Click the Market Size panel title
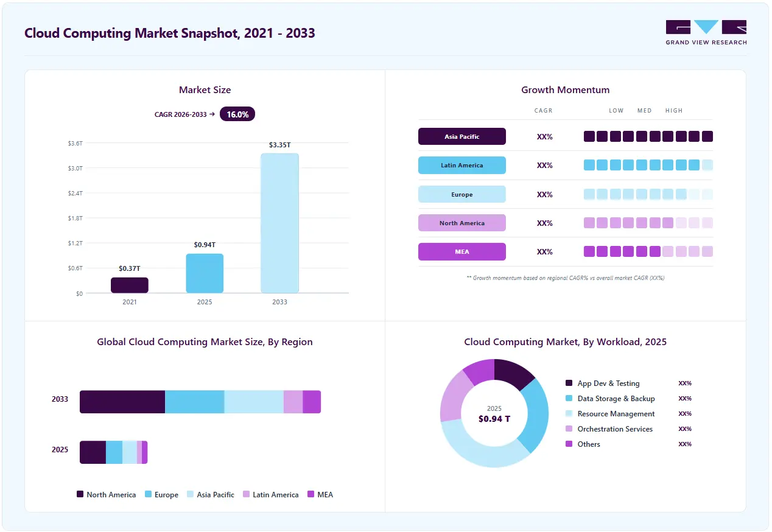This screenshot has height=532, width=772. (205, 89)
